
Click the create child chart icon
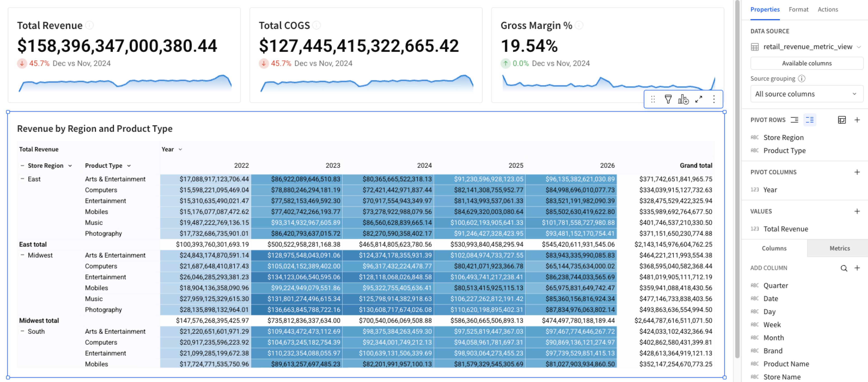click(x=683, y=99)
